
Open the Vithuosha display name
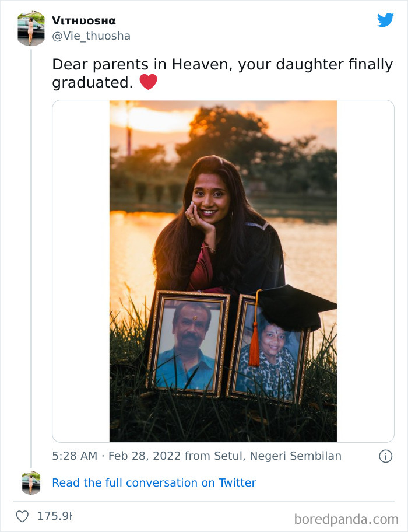(84, 21)
